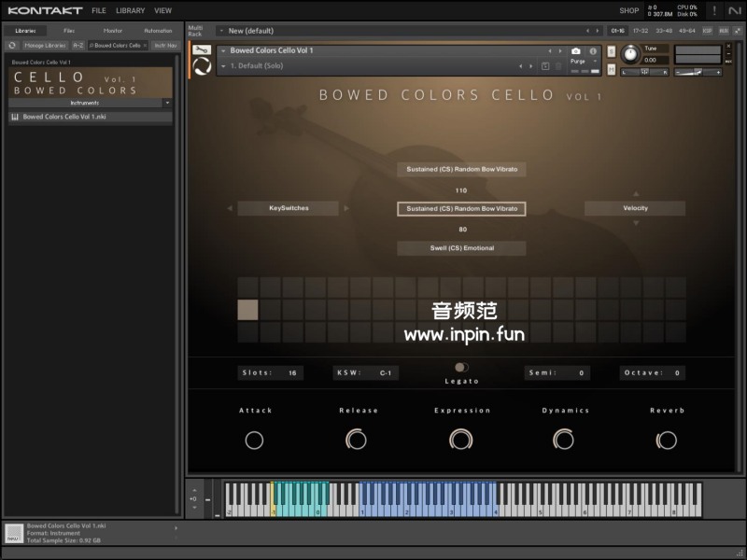Open the VIEW menu
Image resolution: width=747 pixels, height=560 pixels.
162,10
